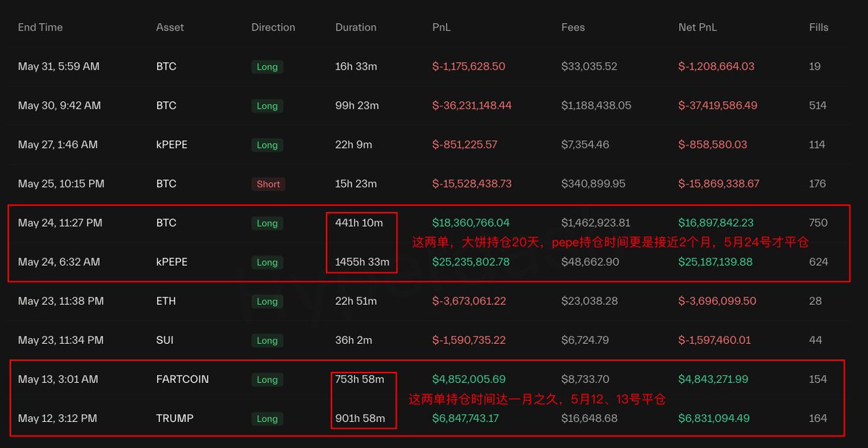Click the Fees column header

pyautogui.click(x=573, y=27)
